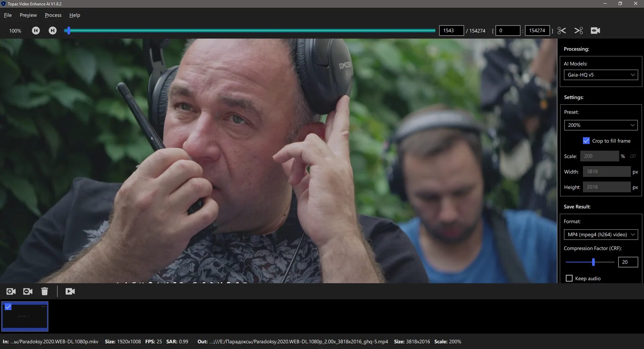
Task: Click the Compression Factor (CRF) label
Action: [x=593, y=248]
